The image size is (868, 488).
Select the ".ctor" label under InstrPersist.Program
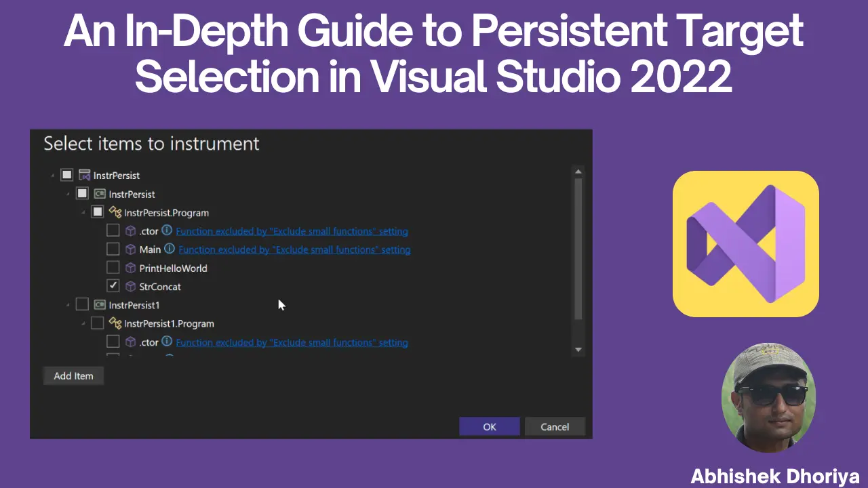pos(149,231)
